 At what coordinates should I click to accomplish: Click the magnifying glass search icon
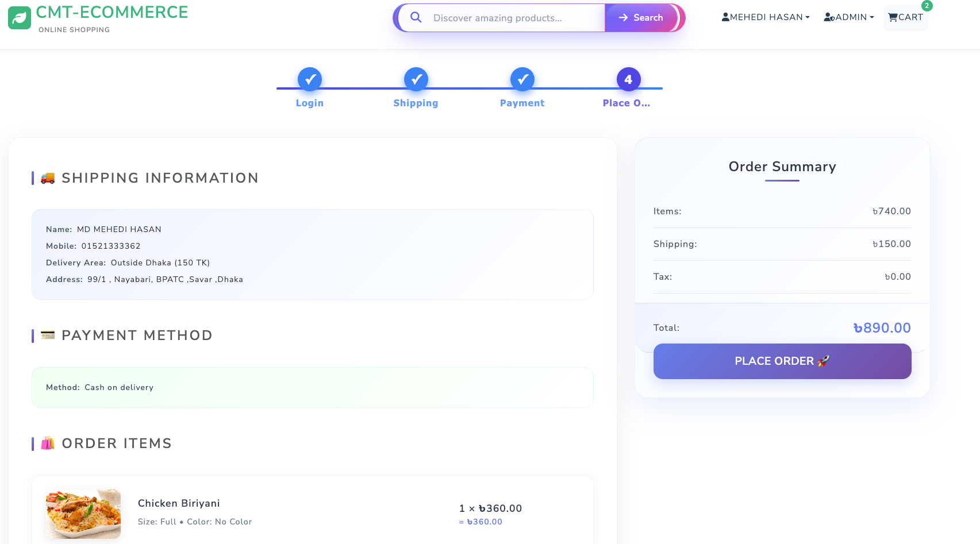(x=416, y=18)
